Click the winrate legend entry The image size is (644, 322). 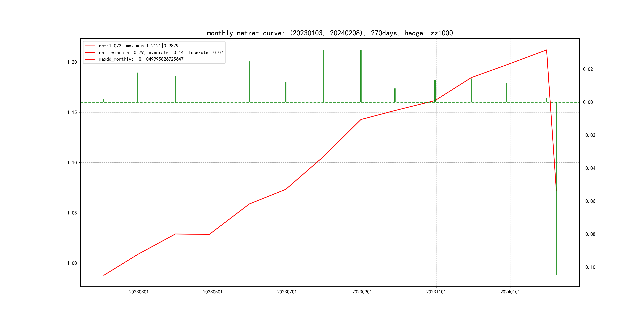click(x=161, y=52)
